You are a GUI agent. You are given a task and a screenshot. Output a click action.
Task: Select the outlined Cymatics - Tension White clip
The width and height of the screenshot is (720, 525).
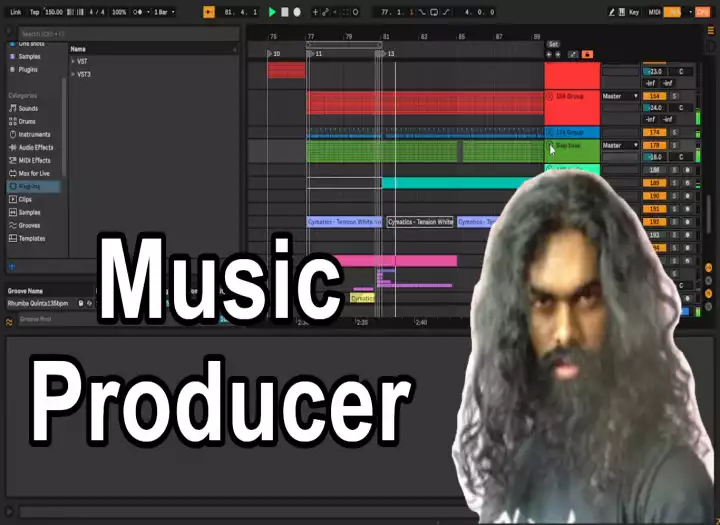[x=420, y=222]
